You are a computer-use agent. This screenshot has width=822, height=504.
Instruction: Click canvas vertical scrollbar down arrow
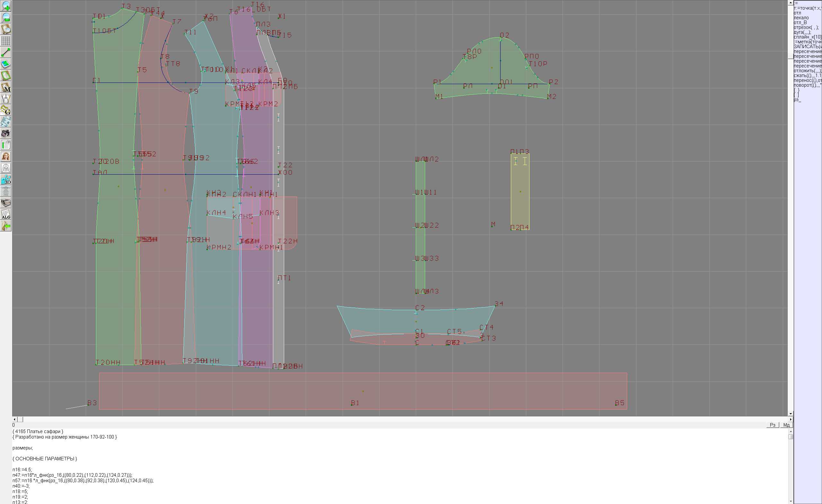[791, 413]
